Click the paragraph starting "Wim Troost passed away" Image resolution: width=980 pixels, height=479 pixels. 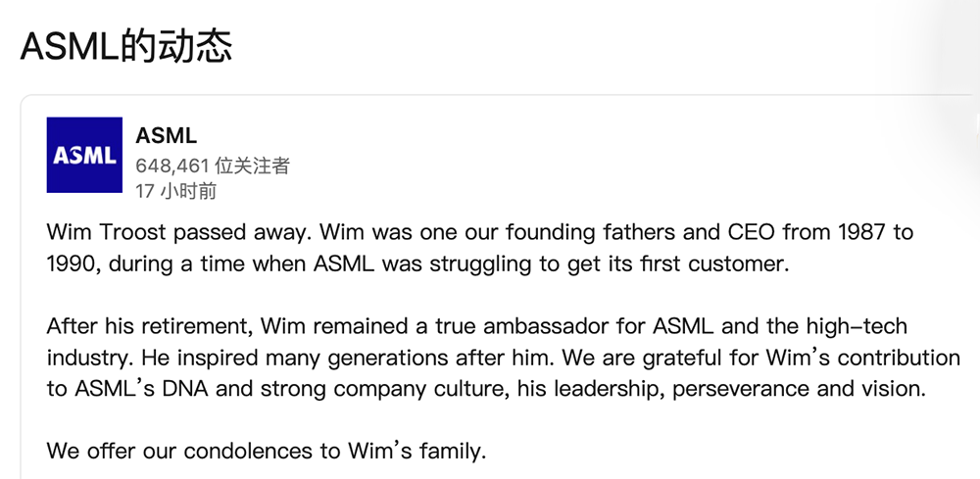(x=479, y=248)
